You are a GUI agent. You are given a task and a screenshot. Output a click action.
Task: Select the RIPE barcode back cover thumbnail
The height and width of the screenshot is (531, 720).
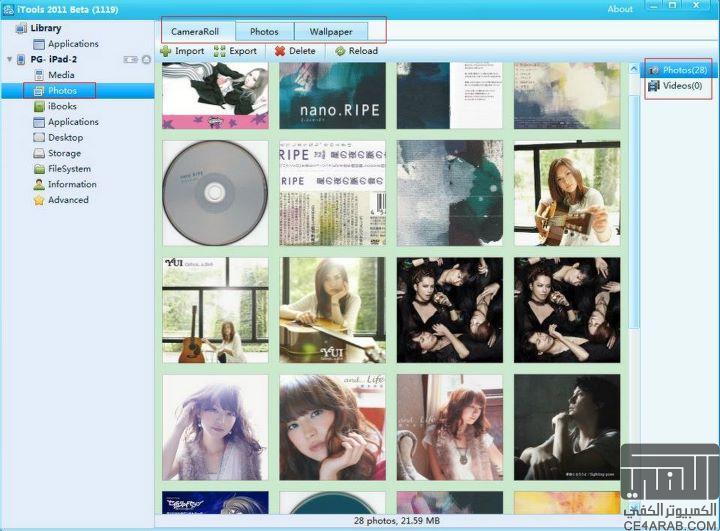[x=332, y=193]
